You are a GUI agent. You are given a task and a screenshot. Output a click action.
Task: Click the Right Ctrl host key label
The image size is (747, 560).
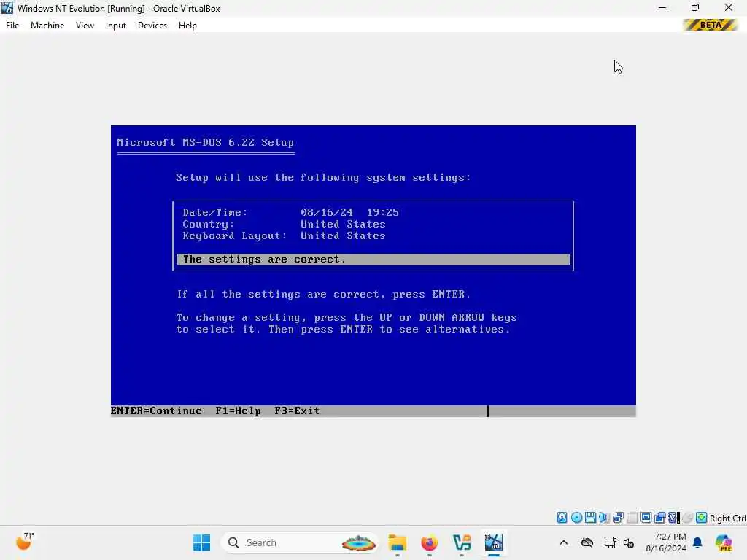pos(727,518)
